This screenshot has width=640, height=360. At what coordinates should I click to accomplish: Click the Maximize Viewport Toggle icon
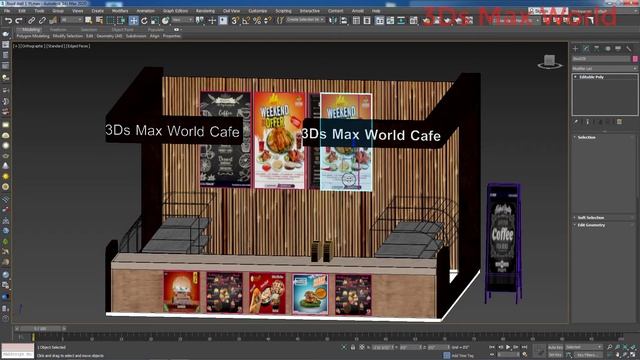point(633,355)
